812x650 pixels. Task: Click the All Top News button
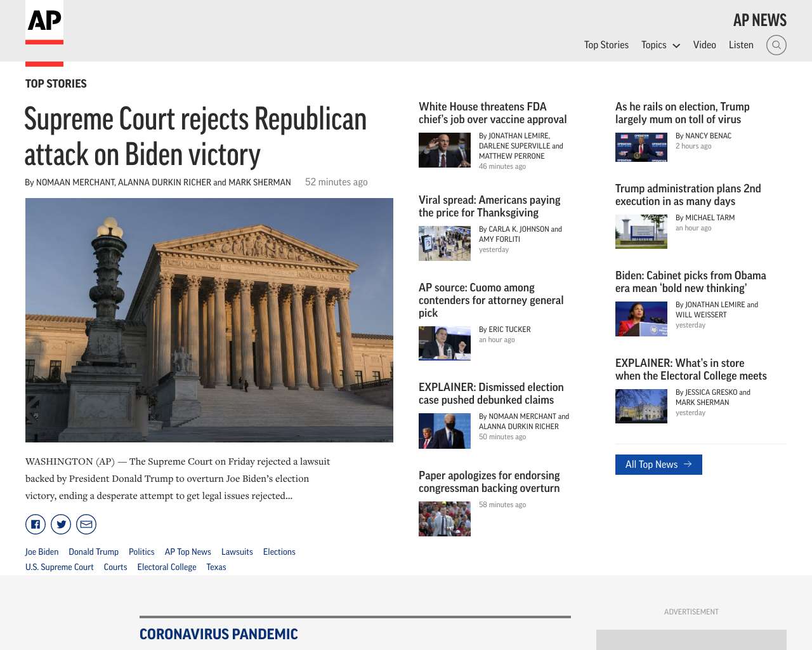(658, 465)
